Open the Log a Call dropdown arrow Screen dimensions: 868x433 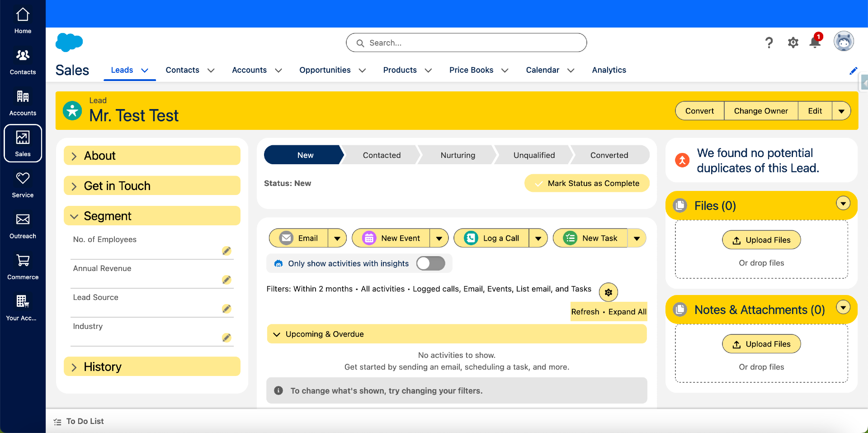538,238
